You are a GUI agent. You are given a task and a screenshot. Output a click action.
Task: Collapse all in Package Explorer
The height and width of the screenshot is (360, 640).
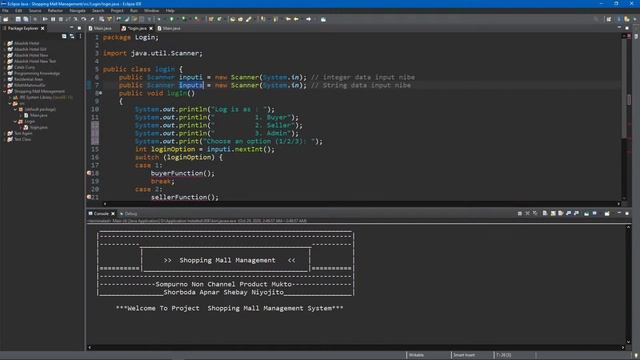click(64, 36)
